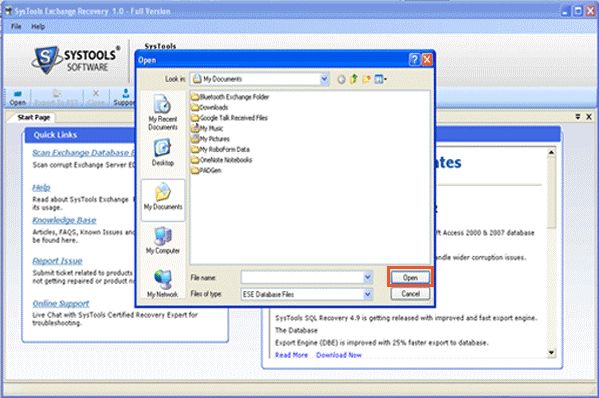The height and width of the screenshot is (398, 599).
Task: Click inside the File name field
Action: pos(302,277)
